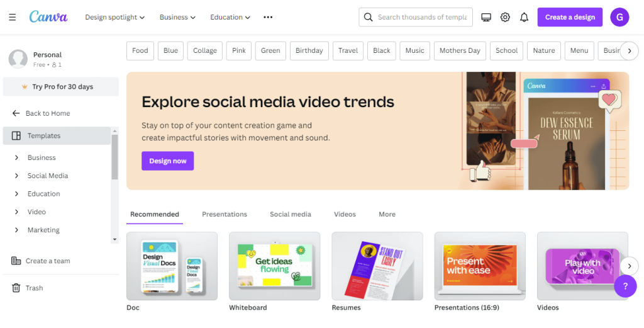This screenshot has width=644, height=328.
Task: Open the More tab
Action: point(387,214)
